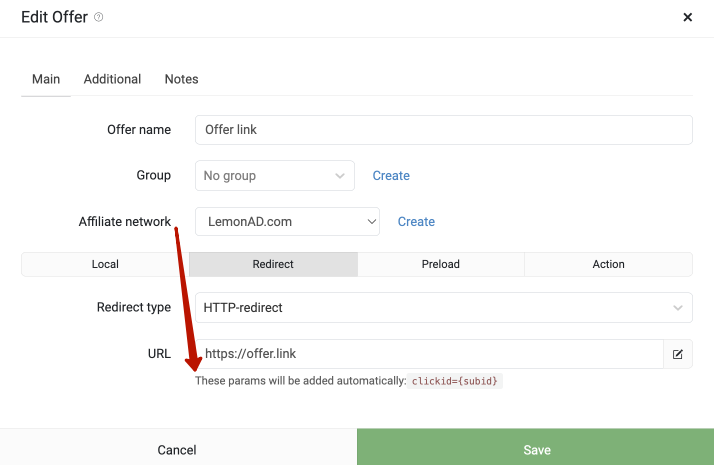Cancel editing the offer
Screen dimensions: 714x465
[177, 450]
